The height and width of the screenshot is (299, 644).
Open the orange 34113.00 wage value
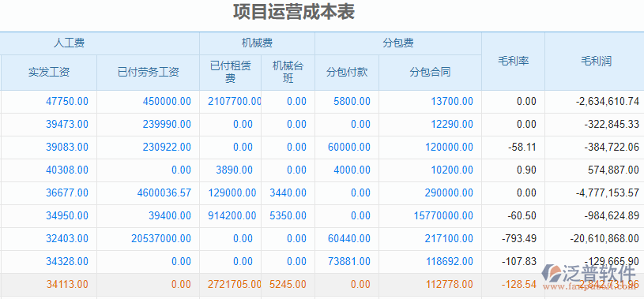[67, 284]
